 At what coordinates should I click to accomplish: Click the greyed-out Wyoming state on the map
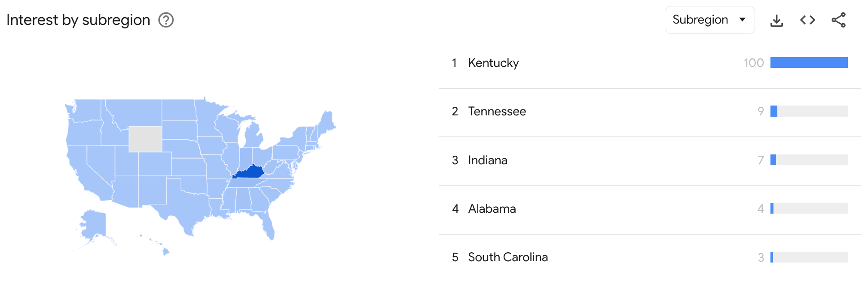[x=145, y=138]
